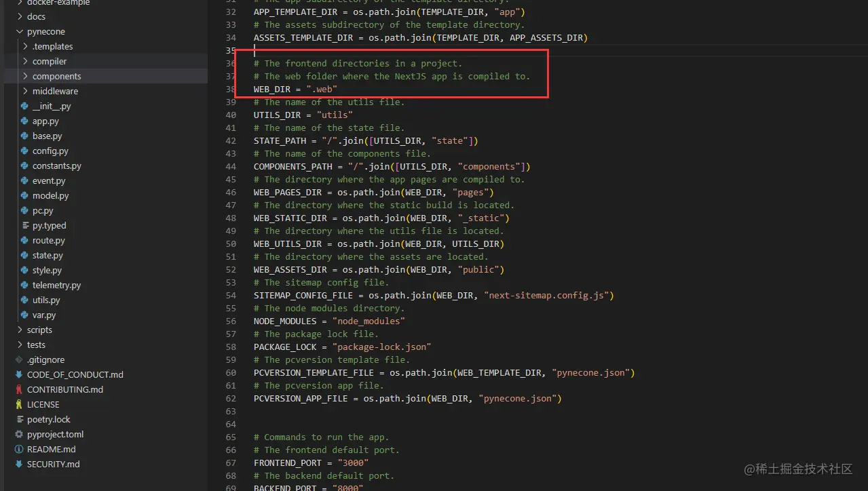
Task: Click the Python icon beside style.py
Action: coord(24,271)
